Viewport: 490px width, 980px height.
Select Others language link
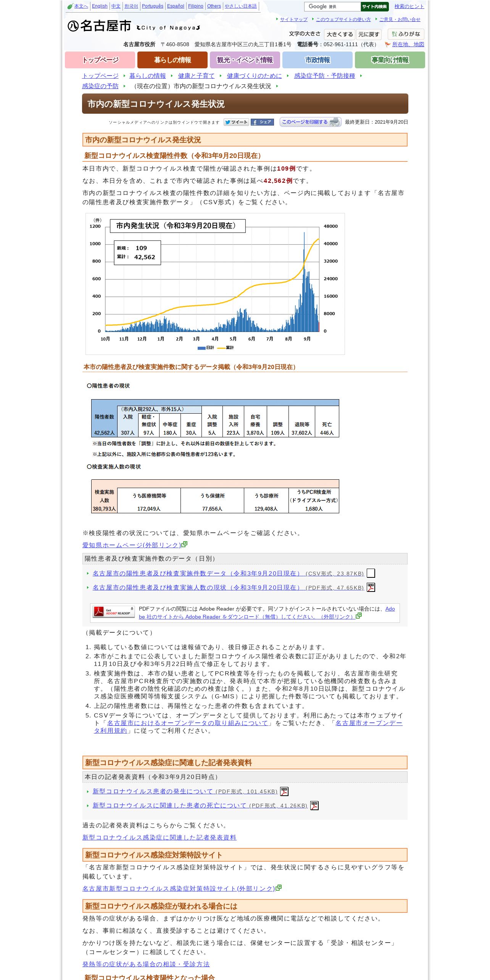point(214,6)
